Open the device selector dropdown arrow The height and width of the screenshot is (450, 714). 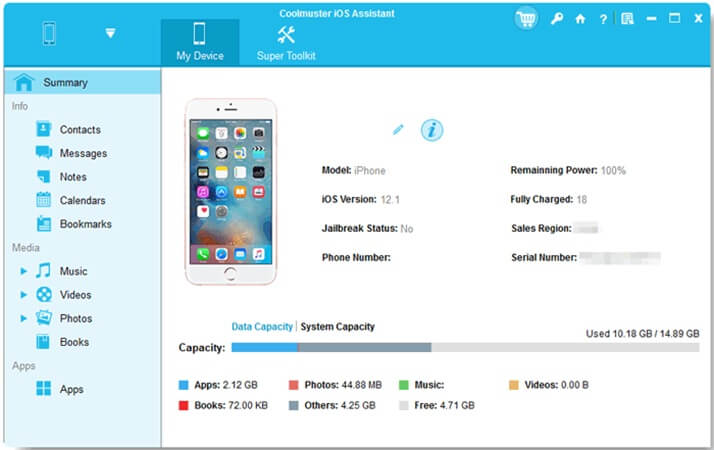(110, 33)
